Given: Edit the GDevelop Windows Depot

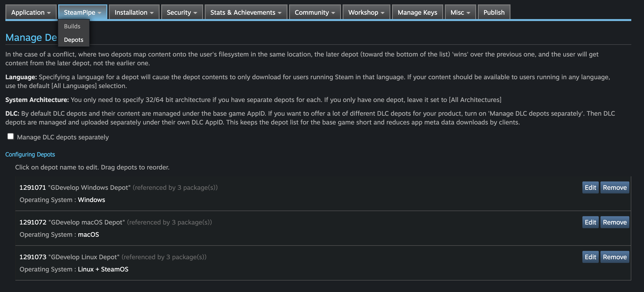Looking at the screenshot, I should [x=590, y=188].
